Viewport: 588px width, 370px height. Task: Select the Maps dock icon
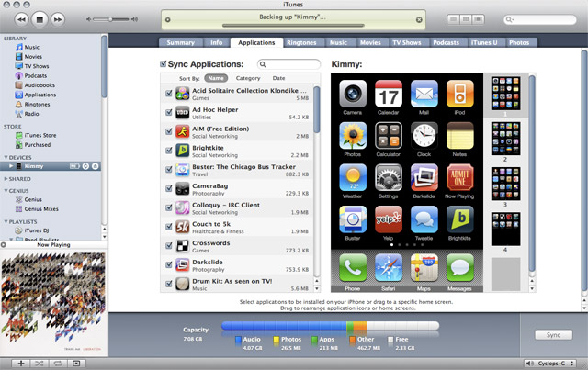(x=424, y=268)
